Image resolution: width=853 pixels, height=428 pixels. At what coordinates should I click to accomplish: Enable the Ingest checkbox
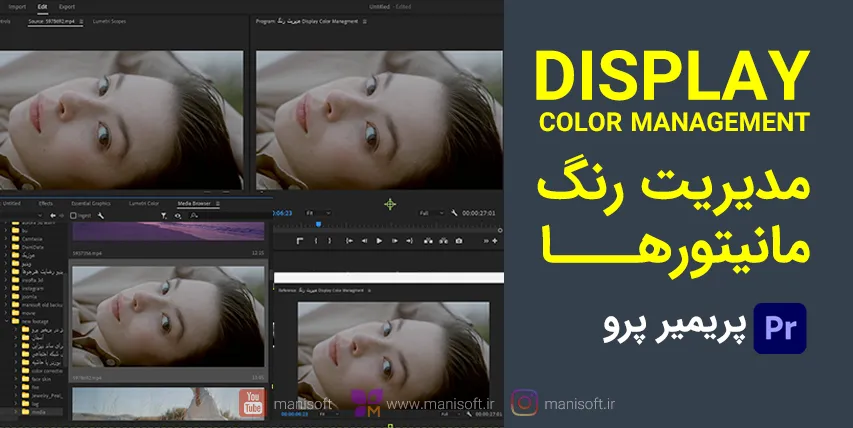(x=73, y=216)
